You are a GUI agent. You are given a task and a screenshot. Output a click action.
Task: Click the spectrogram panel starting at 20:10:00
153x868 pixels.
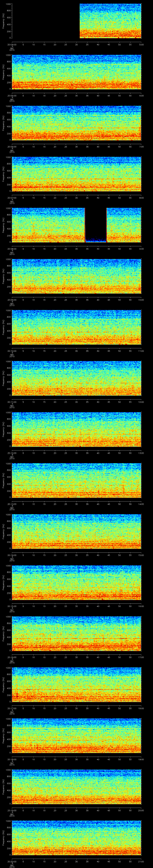[x=77, y=327]
